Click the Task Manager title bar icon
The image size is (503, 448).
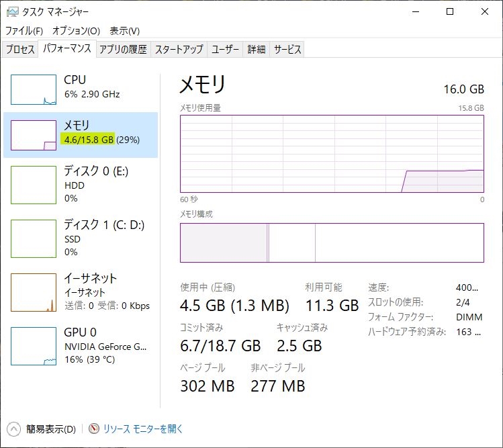tap(13, 12)
